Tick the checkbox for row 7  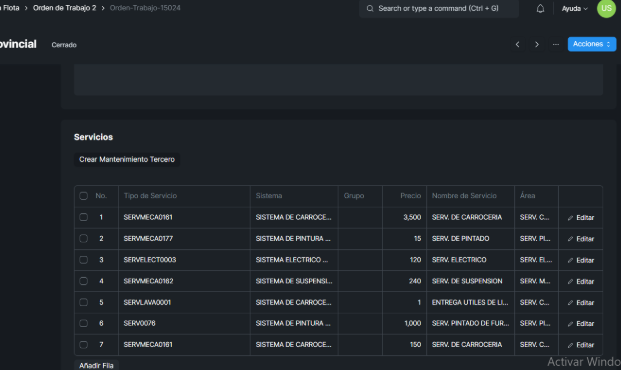tap(84, 345)
